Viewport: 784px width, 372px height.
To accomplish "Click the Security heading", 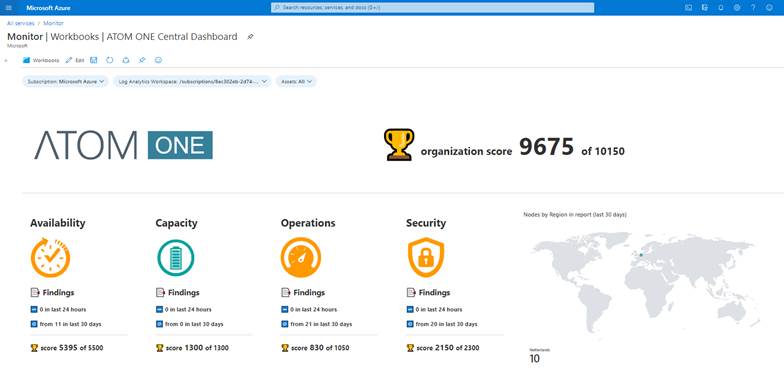I will [426, 223].
